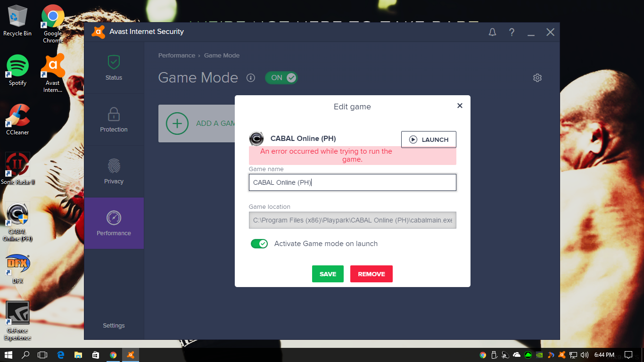The image size is (644, 362).
Task: Click the Game Mode info icon
Action: [251, 78]
